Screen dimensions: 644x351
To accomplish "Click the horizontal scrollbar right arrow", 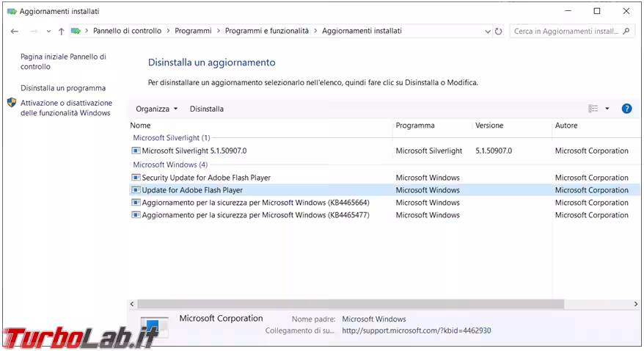I will pyautogui.click(x=635, y=304).
